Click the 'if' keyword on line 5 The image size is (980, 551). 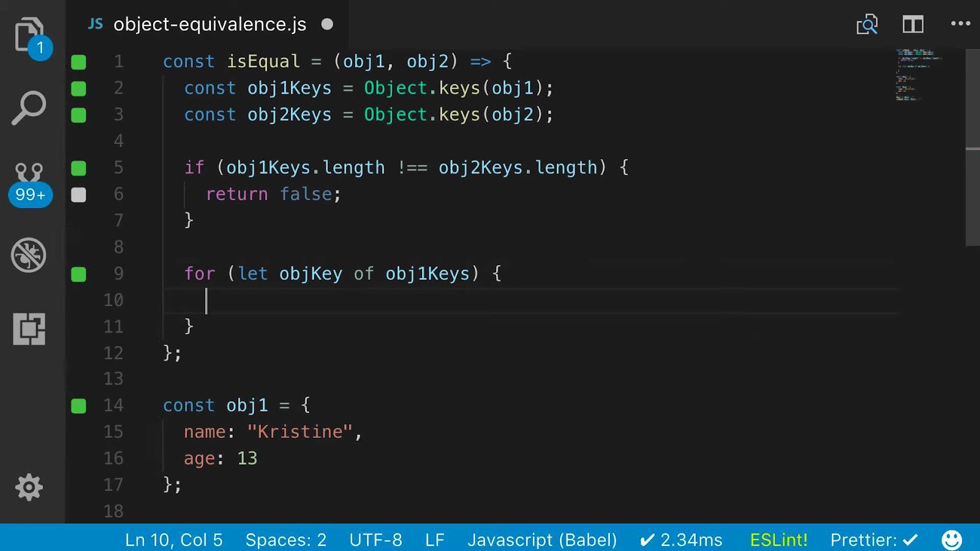click(x=194, y=167)
